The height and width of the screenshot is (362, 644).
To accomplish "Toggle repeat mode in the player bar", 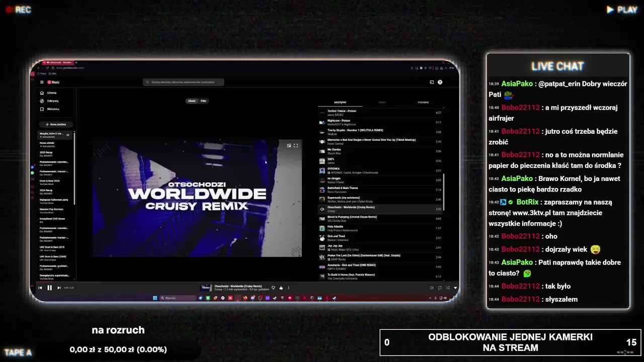I will 440,288.
